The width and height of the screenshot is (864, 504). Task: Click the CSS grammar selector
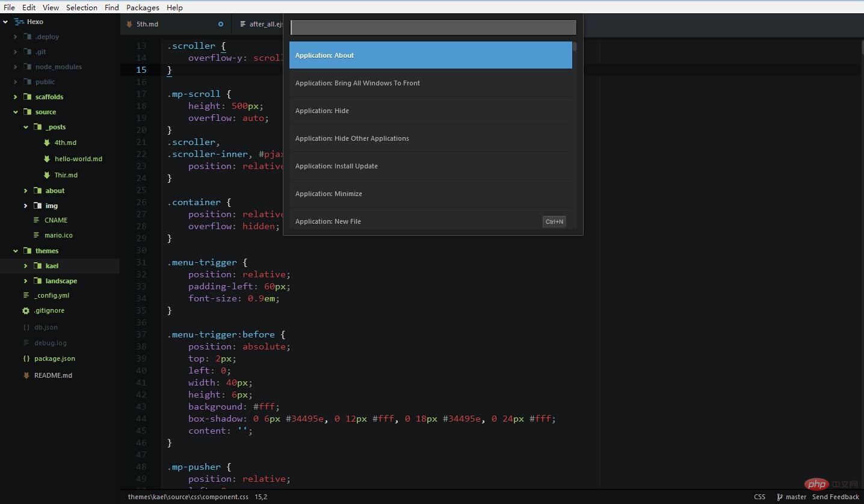click(x=759, y=497)
